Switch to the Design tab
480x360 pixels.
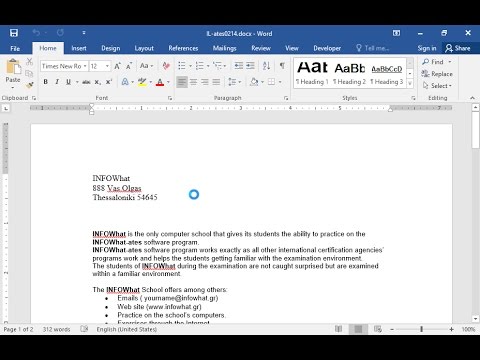click(111, 48)
